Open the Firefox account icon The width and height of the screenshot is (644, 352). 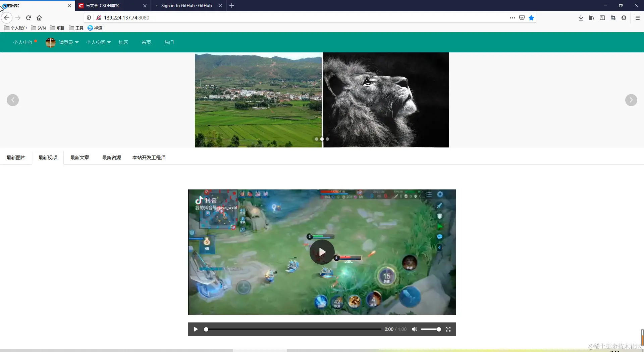coord(624,18)
